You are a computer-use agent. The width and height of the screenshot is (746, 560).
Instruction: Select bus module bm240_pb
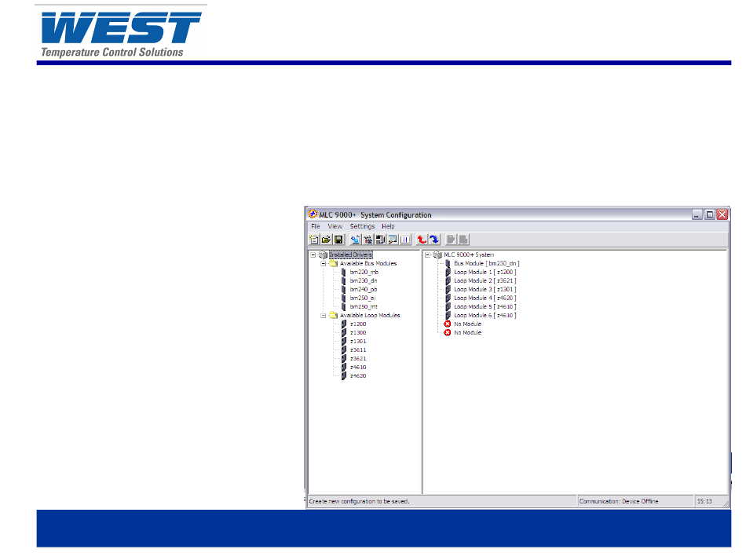coord(364,289)
